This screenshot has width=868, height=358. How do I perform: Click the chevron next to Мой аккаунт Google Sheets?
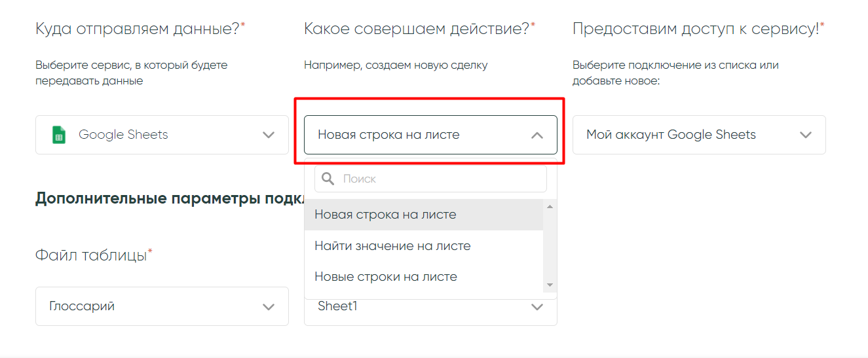tap(805, 135)
